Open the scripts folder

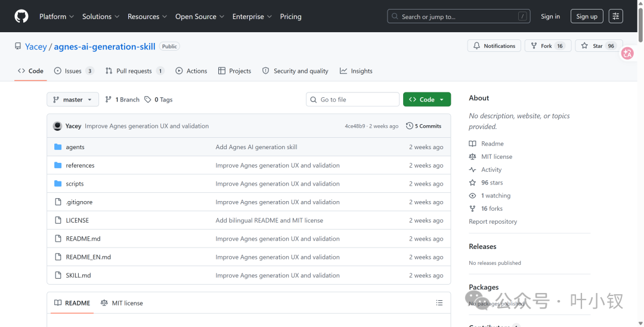75,184
